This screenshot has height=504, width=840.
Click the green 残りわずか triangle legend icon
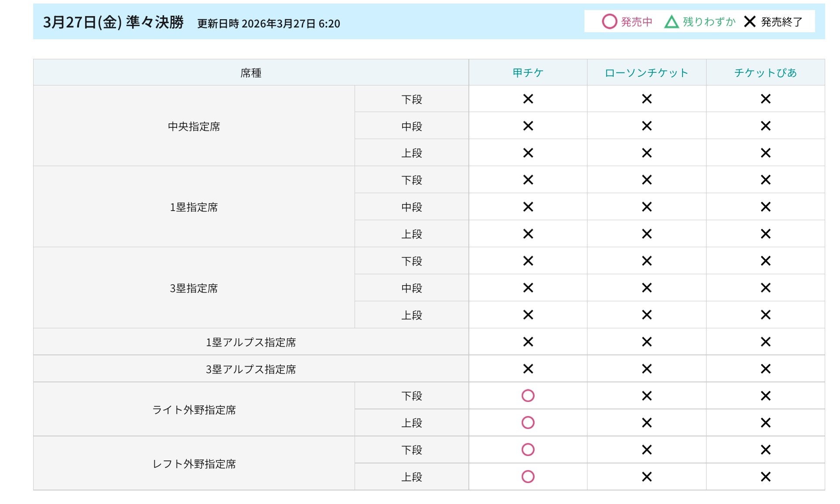[x=671, y=22]
